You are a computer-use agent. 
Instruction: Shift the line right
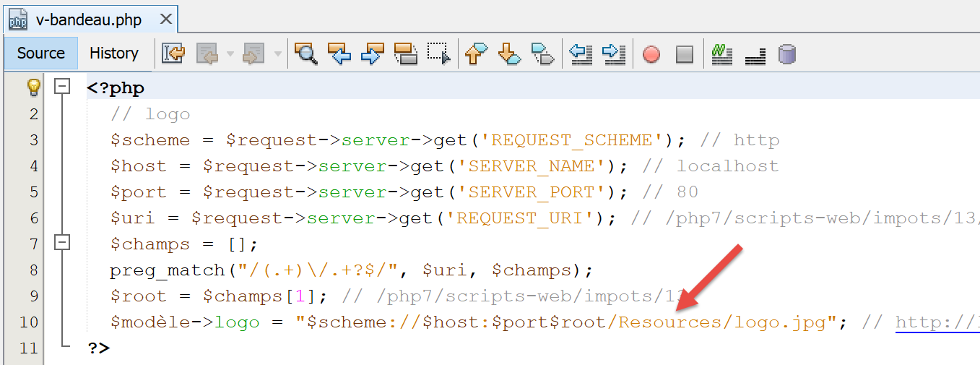[613, 53]
